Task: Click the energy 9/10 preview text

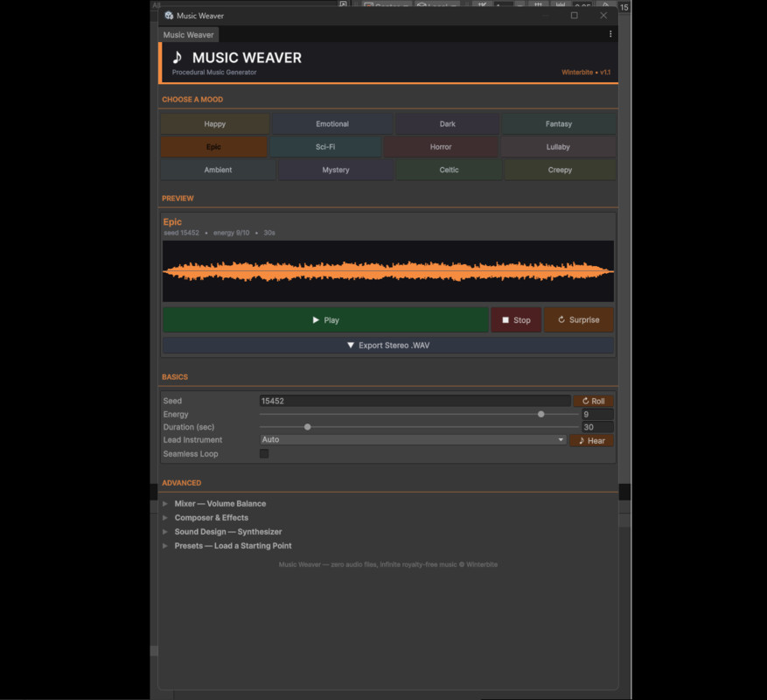Action: [x=231, y=233]
